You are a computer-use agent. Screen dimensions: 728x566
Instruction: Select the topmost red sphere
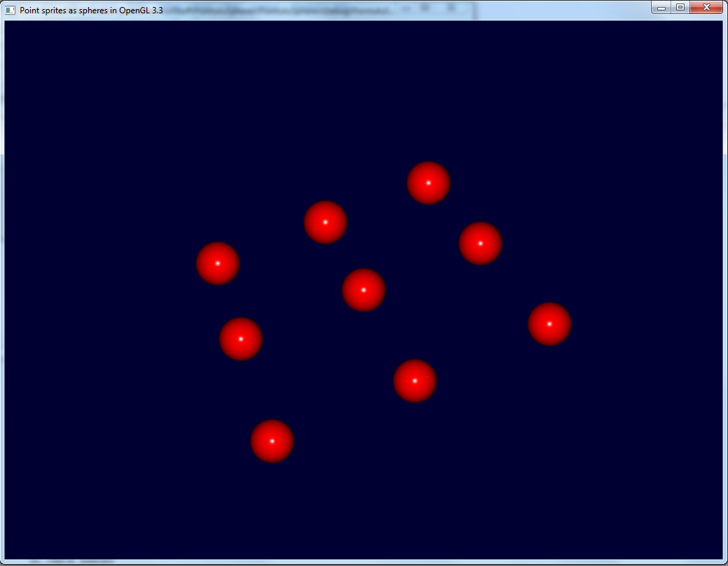tap(427, 183)
